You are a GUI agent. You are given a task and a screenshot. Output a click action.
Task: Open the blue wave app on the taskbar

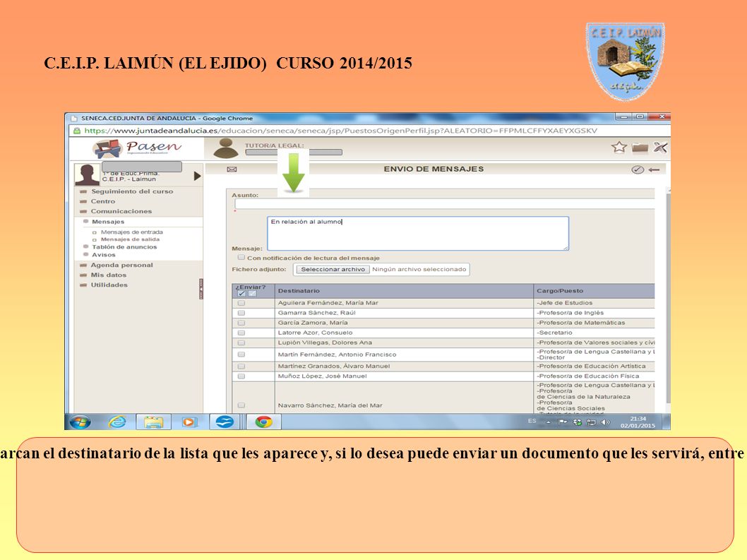coord(225,422)
